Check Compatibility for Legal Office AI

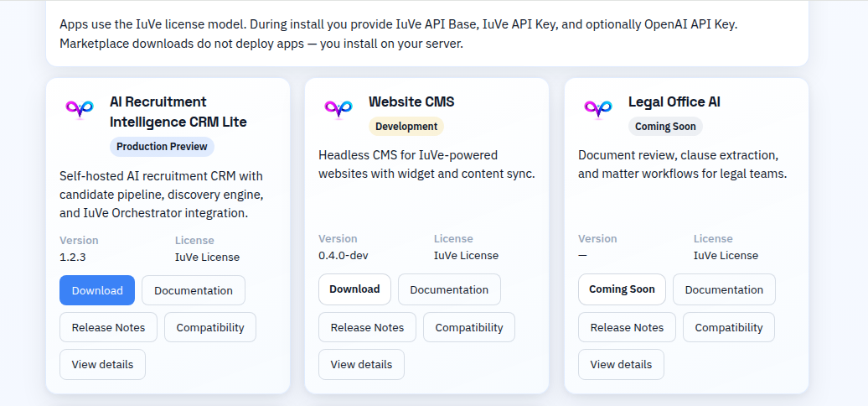(729, 327)
